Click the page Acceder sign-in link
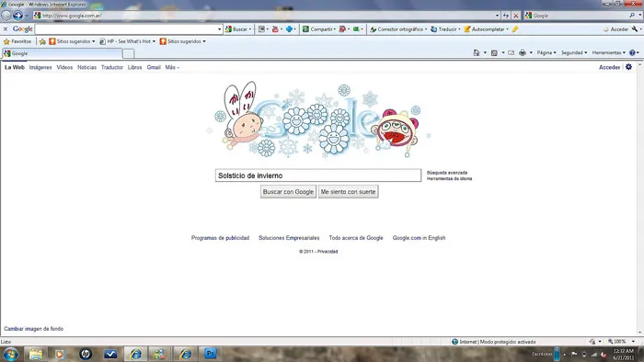644x362 pixels. point(609,67)
